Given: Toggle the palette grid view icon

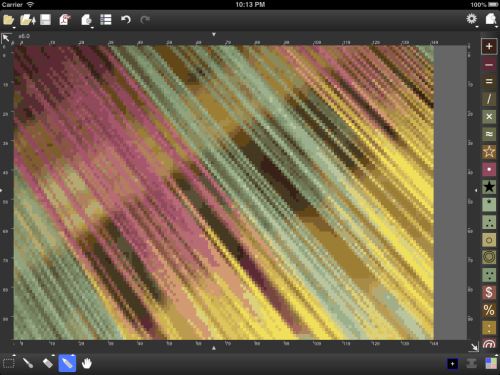Looking at the screenshot, I should pos(491,363).
